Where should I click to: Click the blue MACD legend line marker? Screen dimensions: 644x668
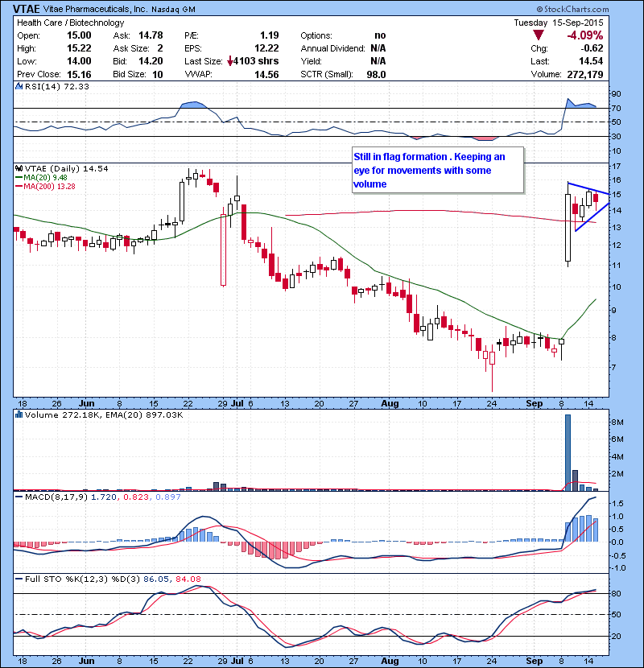[x=19, y=497]
